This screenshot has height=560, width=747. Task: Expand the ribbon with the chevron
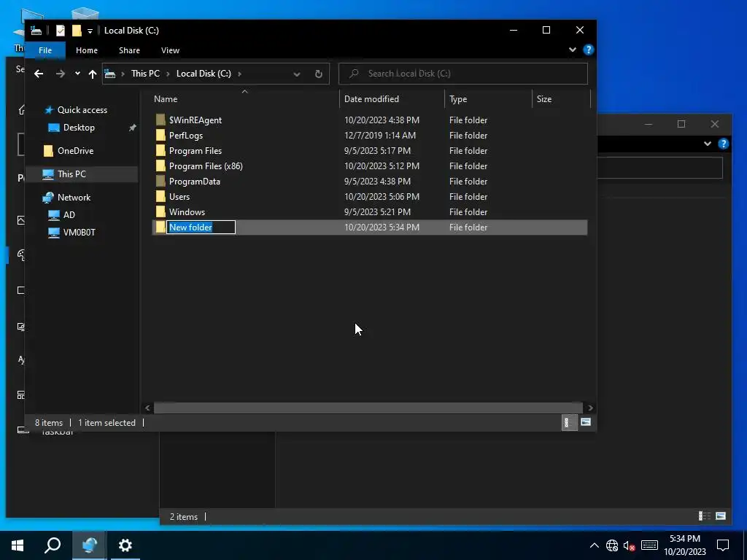point(572,50)
